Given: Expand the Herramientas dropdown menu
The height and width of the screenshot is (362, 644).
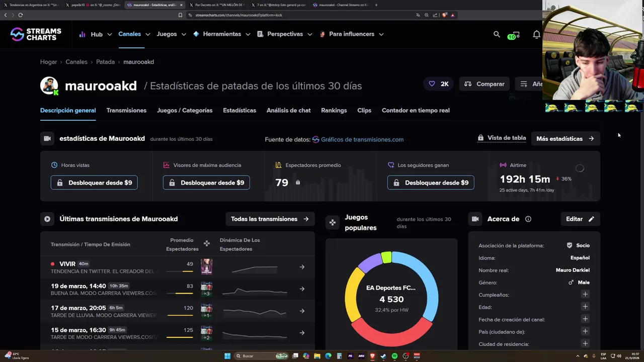Looking at the screenshot, I should click(248, 34).
